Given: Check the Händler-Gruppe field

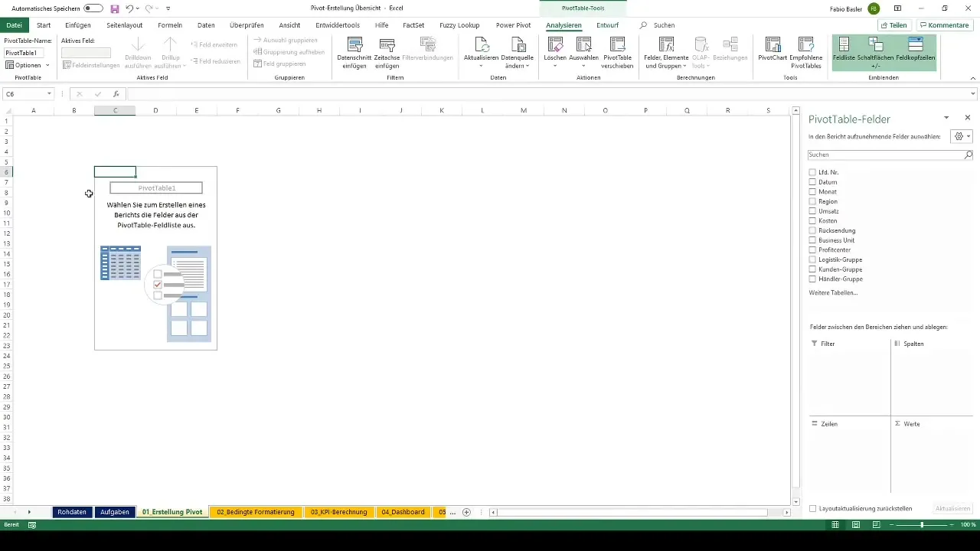Looking at the screenshot, I should coord(812,279).
